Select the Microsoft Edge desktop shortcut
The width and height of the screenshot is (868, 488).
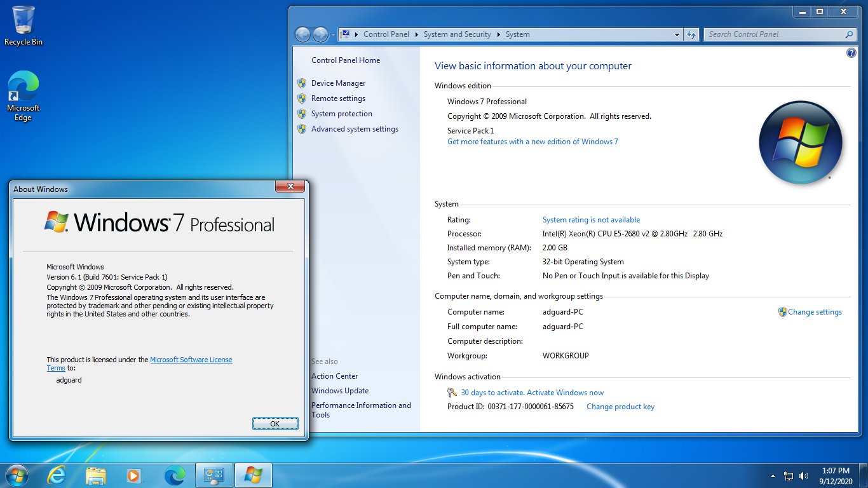(24, 96)
